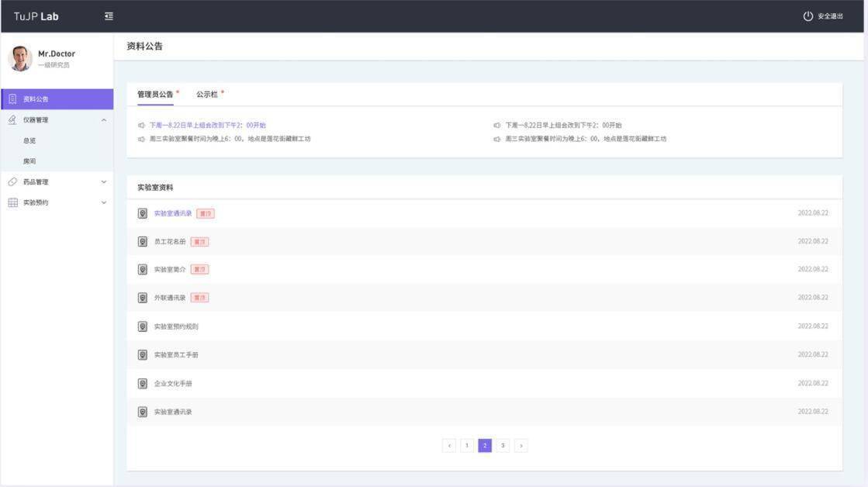Click the power icon for 安全退出
This screenshot has width=868, height=487.
click(807, 16)
